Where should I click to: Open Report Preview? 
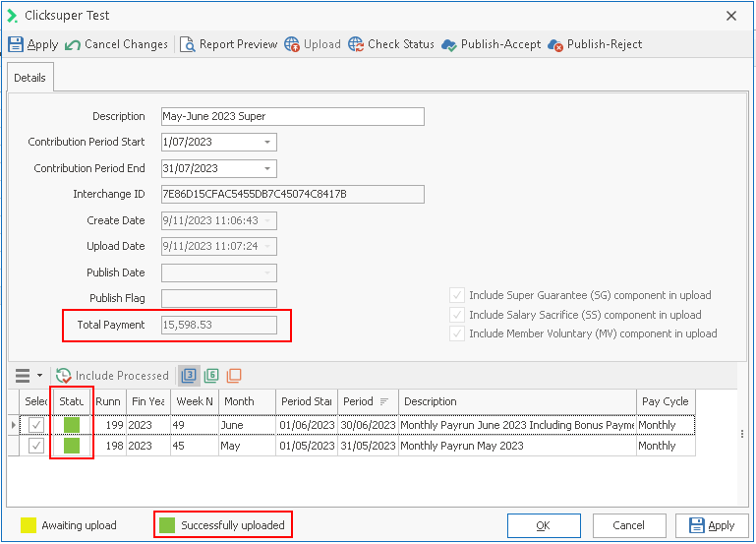188,44
